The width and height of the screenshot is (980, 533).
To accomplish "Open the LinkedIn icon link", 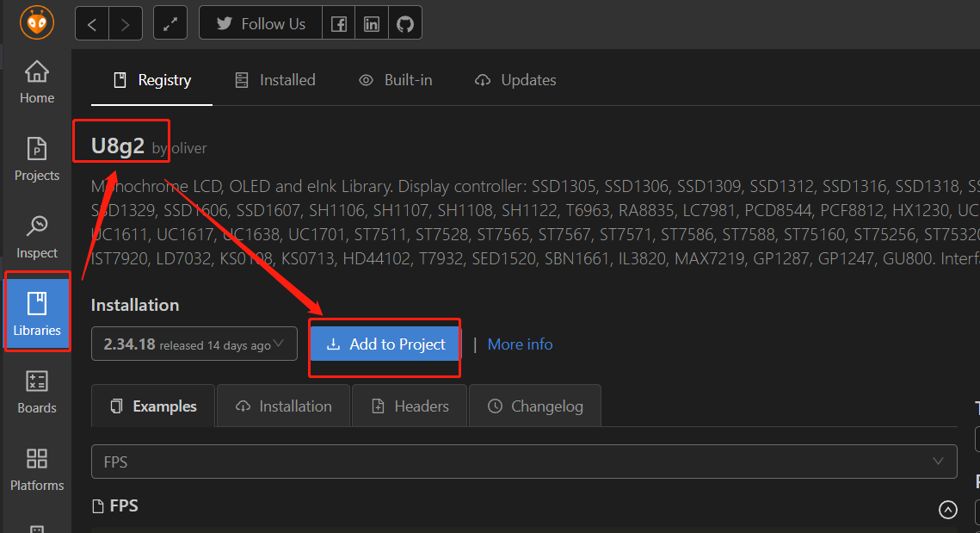I will coord(372,24).
